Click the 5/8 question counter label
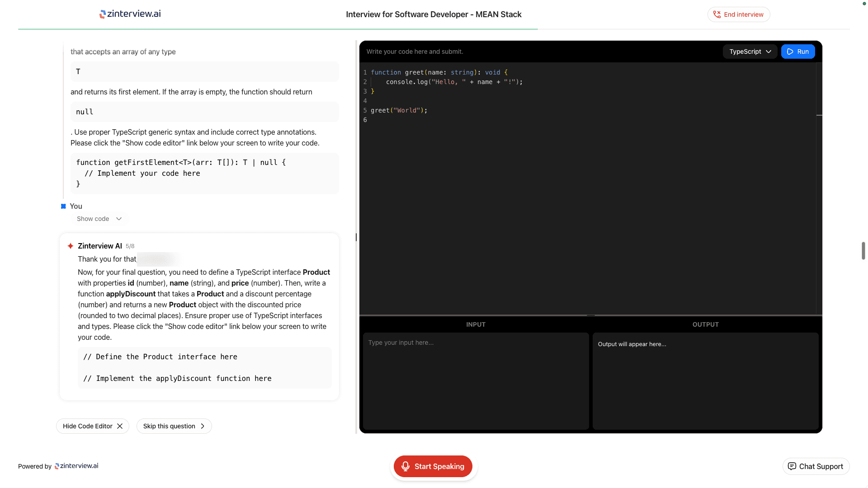 tap(130, 246)
